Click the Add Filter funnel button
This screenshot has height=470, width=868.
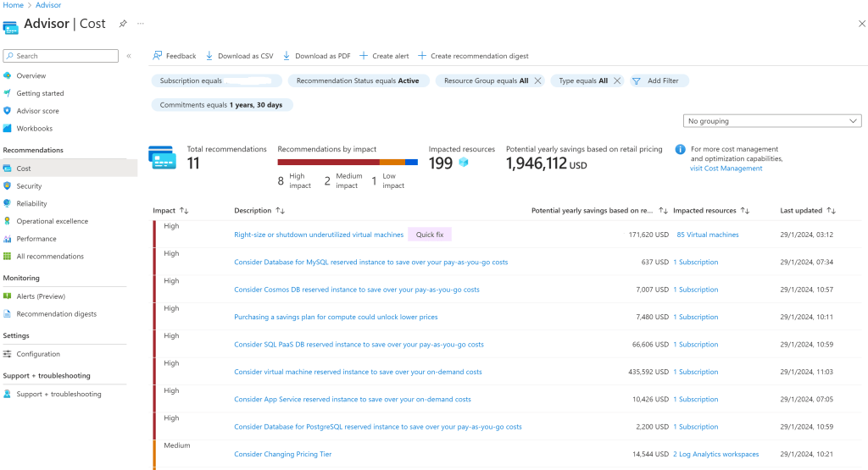point(659,80)
